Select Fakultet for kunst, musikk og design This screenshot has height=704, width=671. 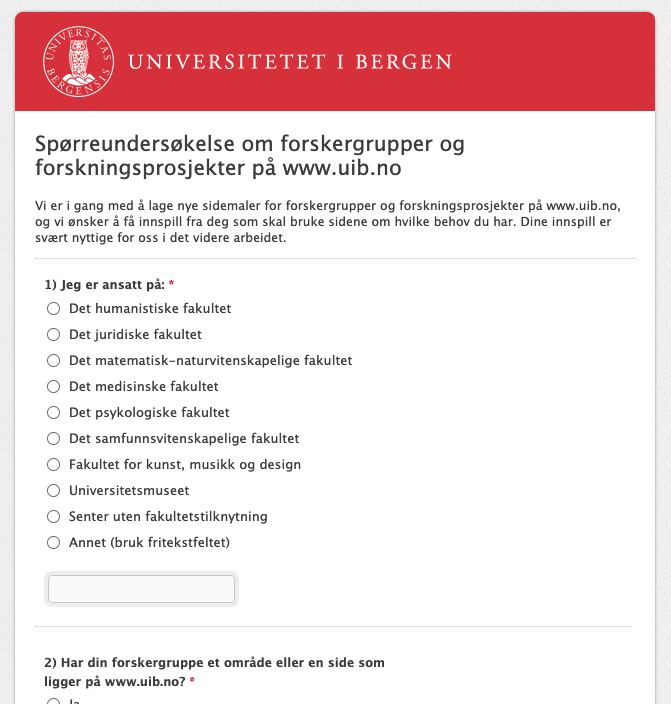point(54,464)
